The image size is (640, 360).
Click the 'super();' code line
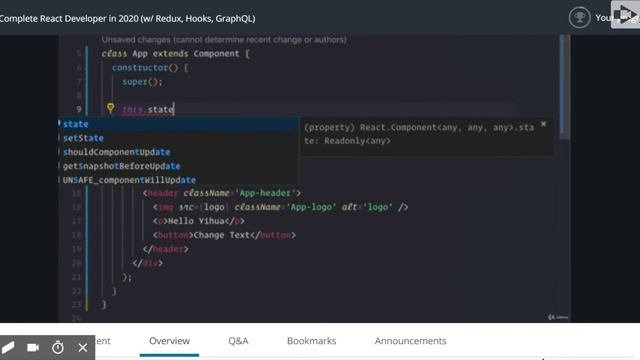[x=142, y=82]
